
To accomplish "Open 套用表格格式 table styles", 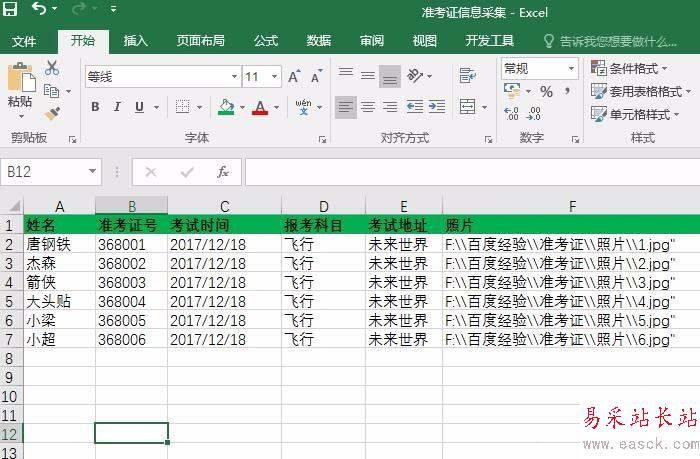I will [641, 92].
